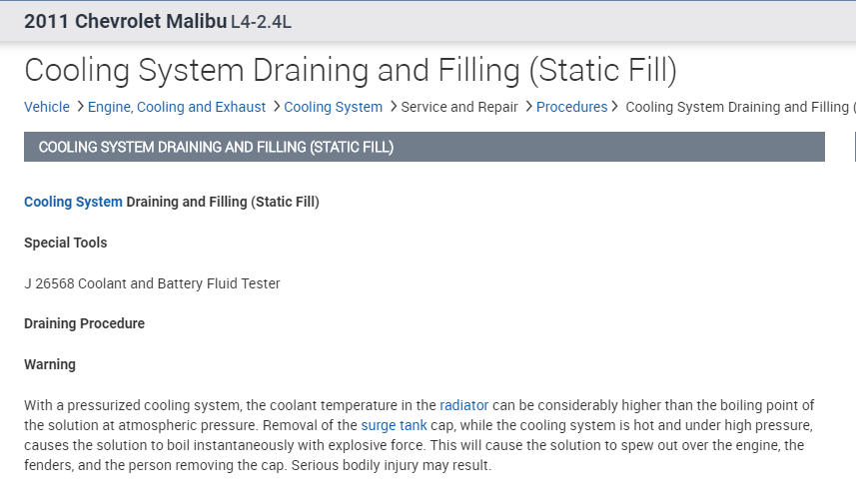Select Service and Repair breadcrumb
The height and width of the screenshot is (504, 856).
pos(459,107)
